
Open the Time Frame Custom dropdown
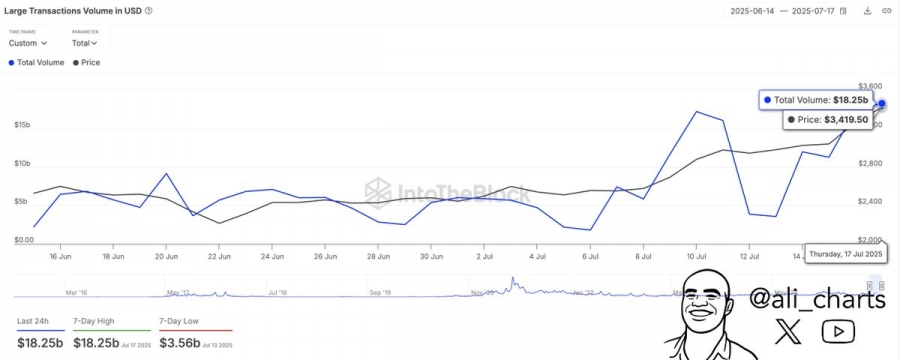(x=28, y=43)
